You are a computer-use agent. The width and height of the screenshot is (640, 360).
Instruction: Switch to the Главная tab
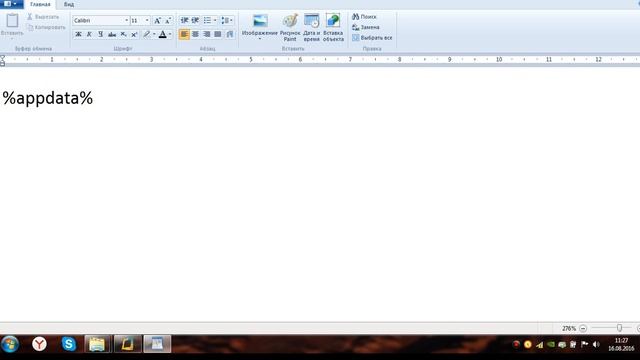pos(40,4)
